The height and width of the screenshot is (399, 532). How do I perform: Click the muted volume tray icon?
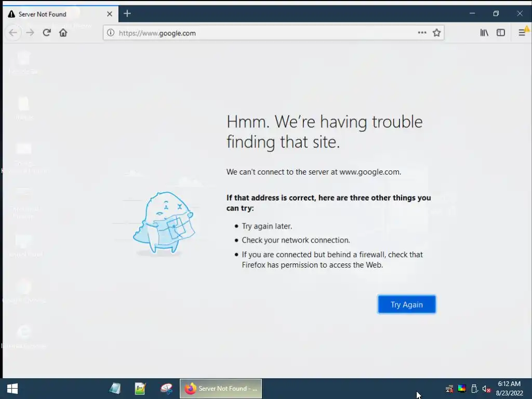click(486, 389)
